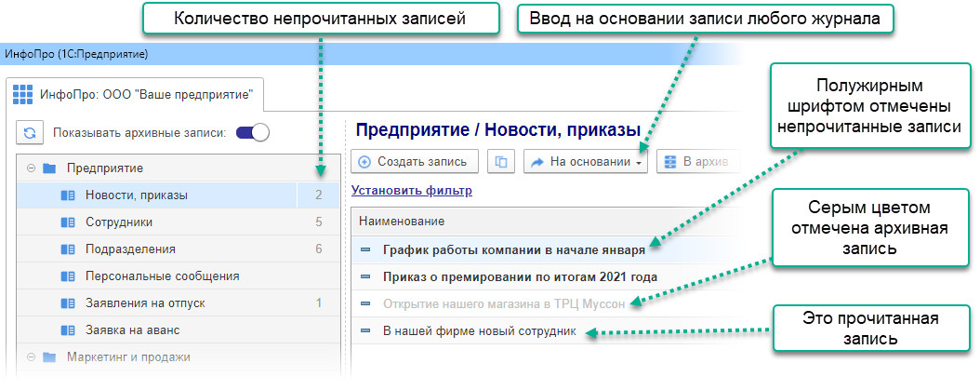Click journal icon beside Подразделения
980x390 pixels.
68,249
